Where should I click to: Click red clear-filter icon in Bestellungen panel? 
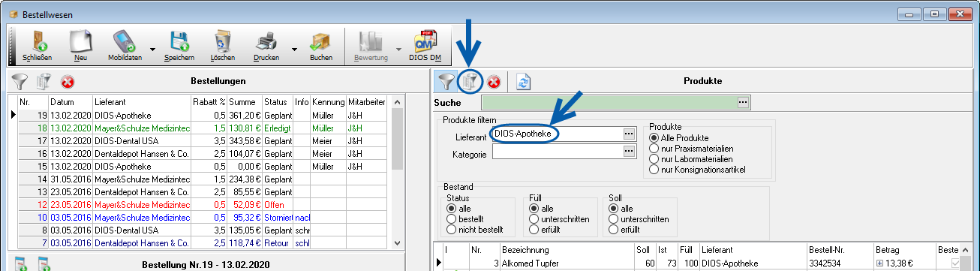pyautogui.click(x=68, y=81)
